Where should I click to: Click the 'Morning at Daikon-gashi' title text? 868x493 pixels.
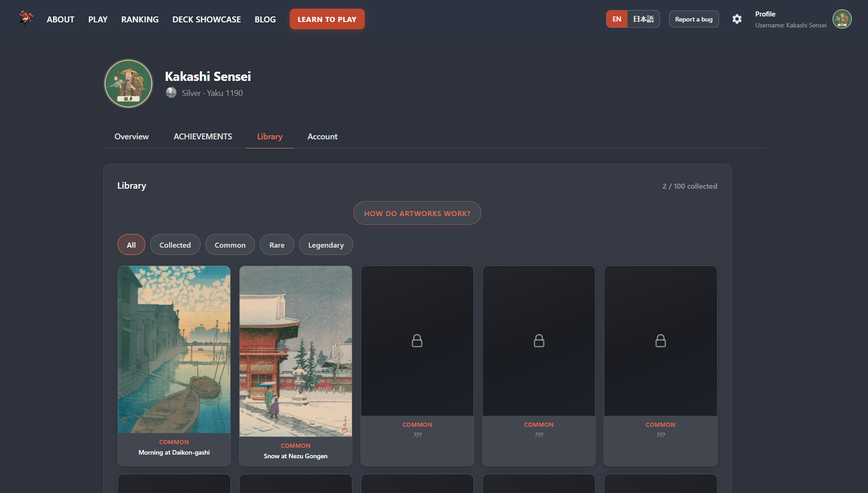pyautogui.click(x=174, y=453)
